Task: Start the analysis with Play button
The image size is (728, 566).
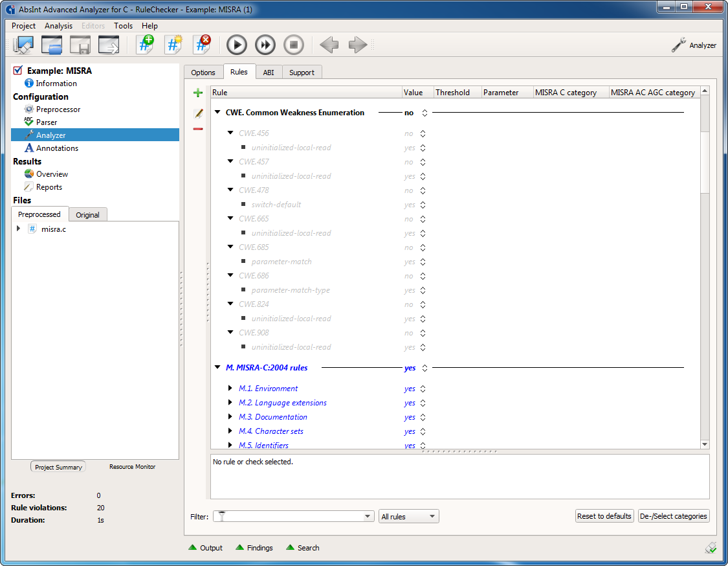Action: (x=237, y=45)
